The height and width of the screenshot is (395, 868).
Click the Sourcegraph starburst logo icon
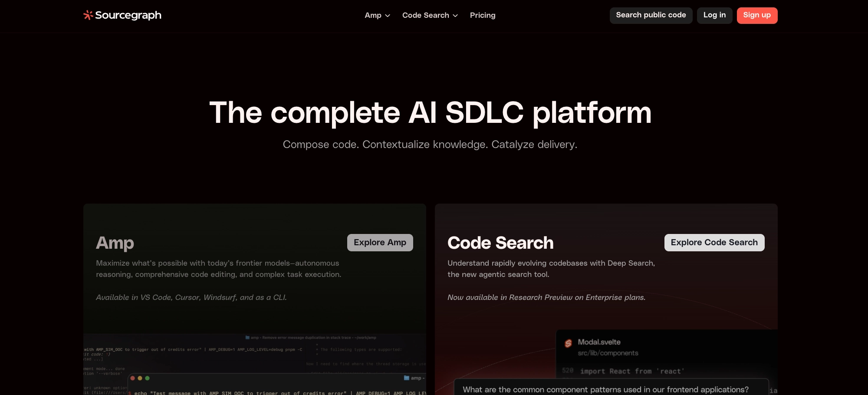[x=88, y=15]
